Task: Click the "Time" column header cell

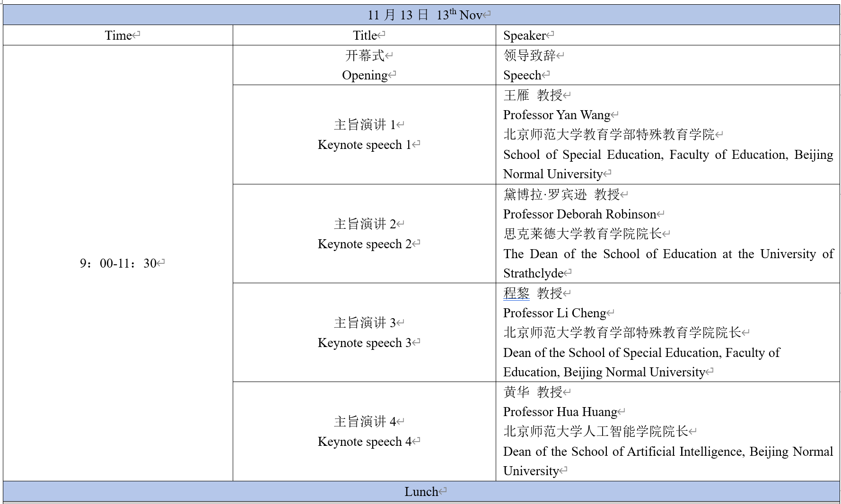Action: 118,35
